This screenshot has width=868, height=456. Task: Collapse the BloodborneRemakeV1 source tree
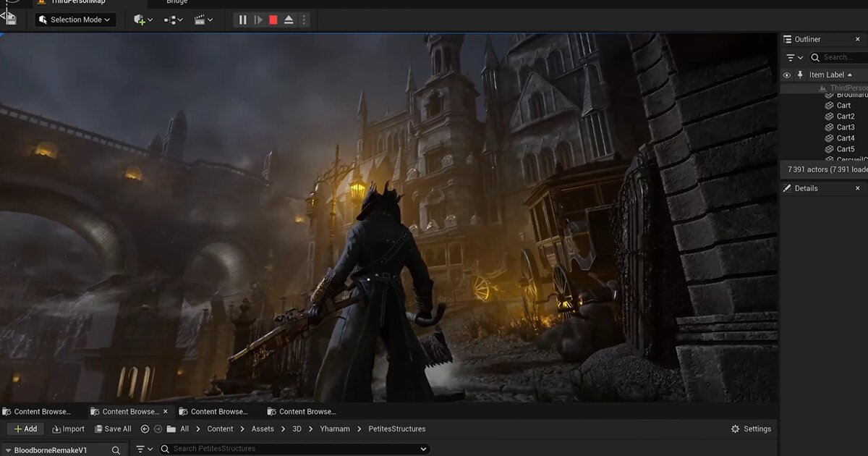(x=7, y=450)
